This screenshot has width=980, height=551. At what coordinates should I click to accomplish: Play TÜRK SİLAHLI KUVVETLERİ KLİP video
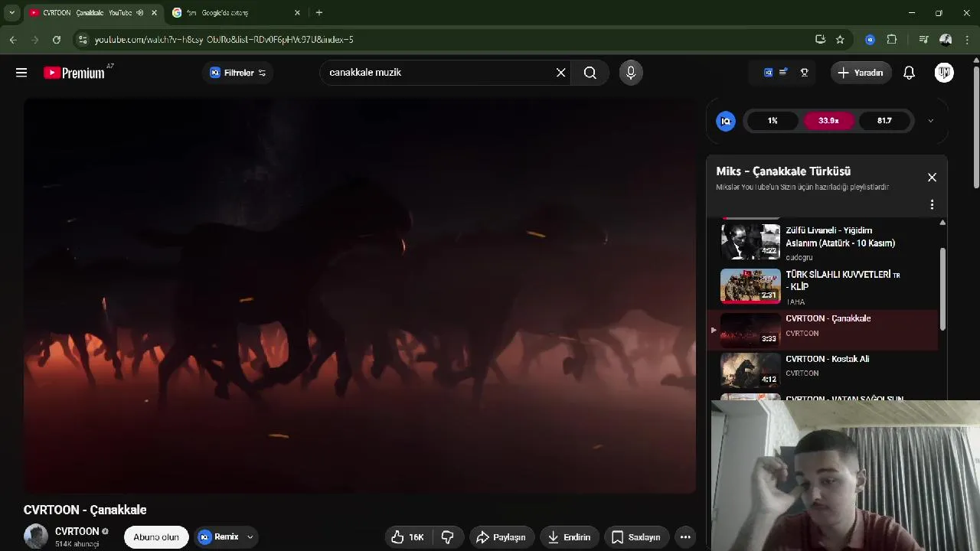point(824,287)
